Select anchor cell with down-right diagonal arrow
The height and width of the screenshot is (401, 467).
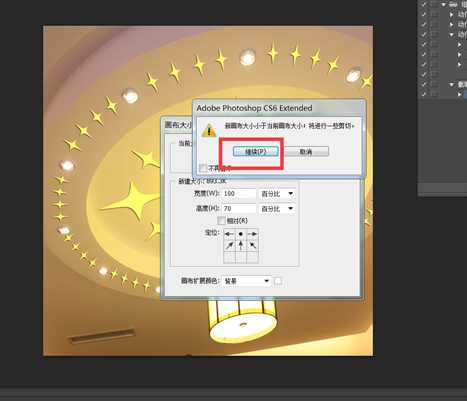pos(252,246)
